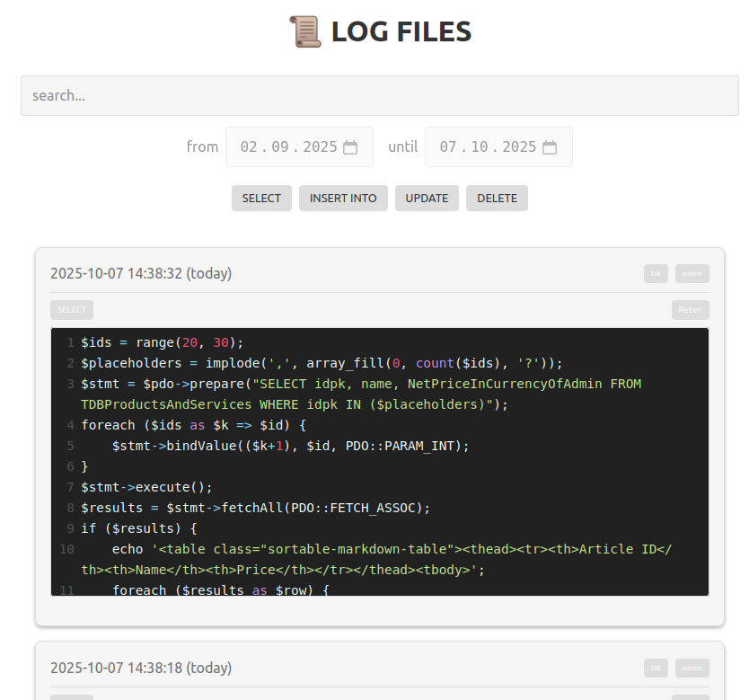749x700 pixels.
Task: Click the 'from' date field year 2025
Action: tap(320, 147)
